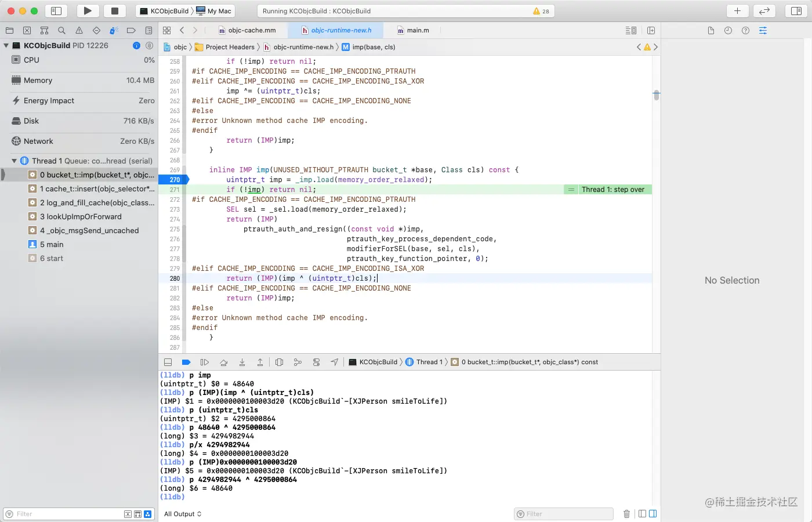The image size is (812, 522).
Task: Click the console Filter field
Action: 564,514
